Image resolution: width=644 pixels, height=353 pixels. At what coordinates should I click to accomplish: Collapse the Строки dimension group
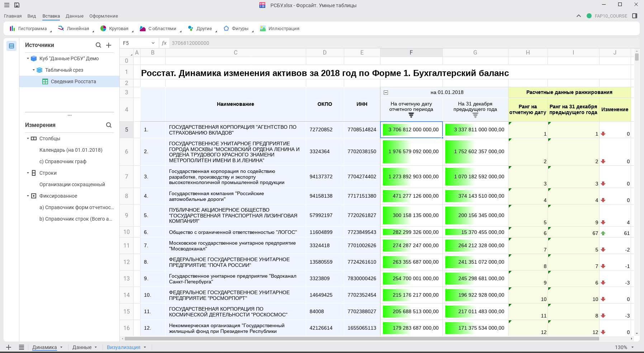28,173
